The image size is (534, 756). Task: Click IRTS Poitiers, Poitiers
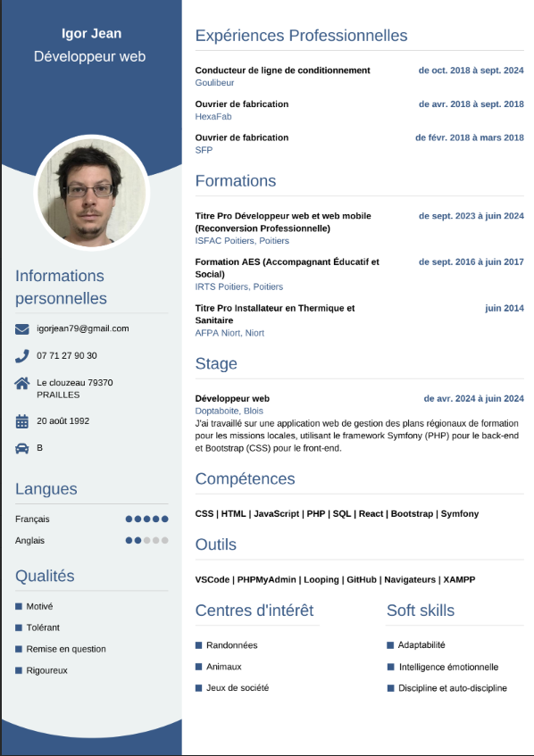point(238,287)
